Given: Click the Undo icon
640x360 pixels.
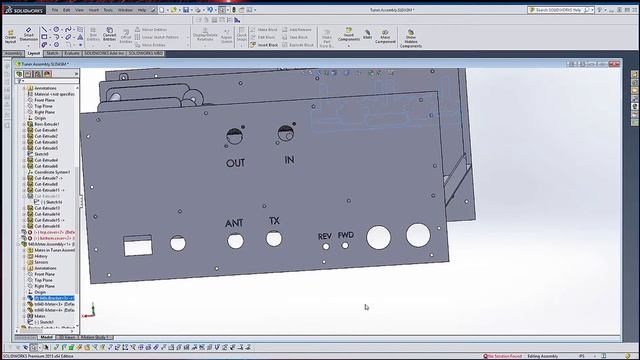Looking at the screenshot, I should (x=210, y=10).
